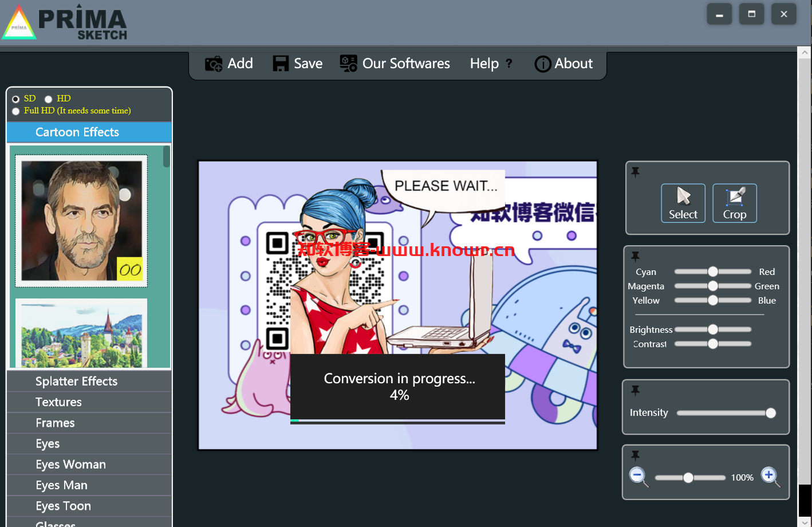812x527 pixels.
Task: Minimize the Prima Sketch window
Action: pyautogui.click(x=719, y=14)
